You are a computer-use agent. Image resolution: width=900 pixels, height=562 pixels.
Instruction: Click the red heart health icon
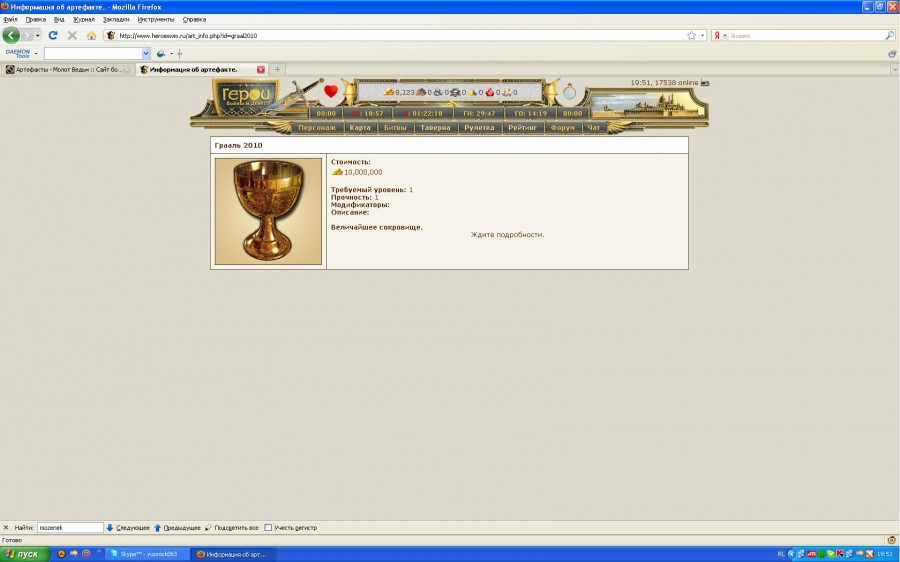(x=331, y=91)
